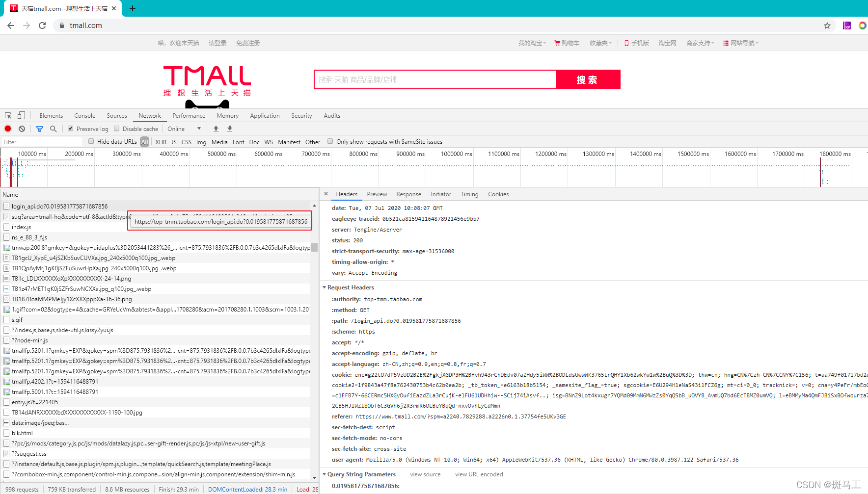Click 免费注册 register link
Screen dimensions: 868x494
point(248,43)
